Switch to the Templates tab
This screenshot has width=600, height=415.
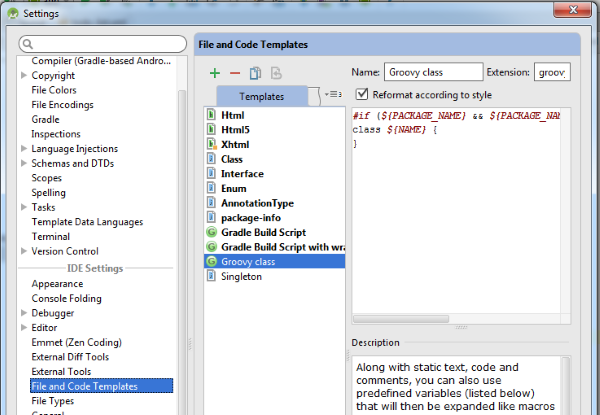[x=262, y=96]
